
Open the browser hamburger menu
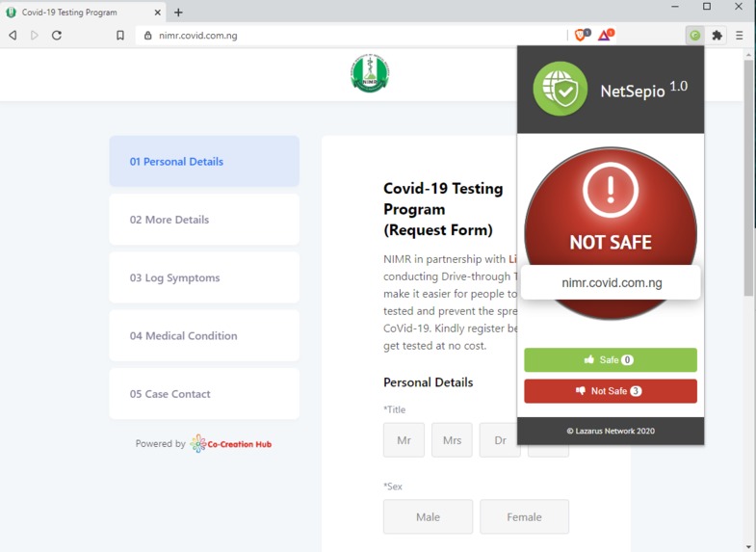739,36
